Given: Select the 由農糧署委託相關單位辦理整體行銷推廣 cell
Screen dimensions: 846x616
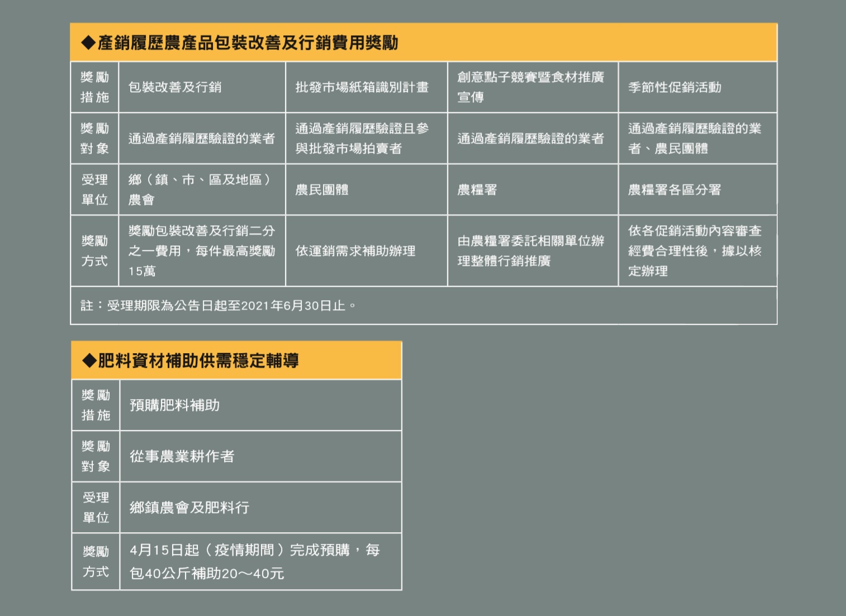Looking at the screenshot, I should pos(531,251).
